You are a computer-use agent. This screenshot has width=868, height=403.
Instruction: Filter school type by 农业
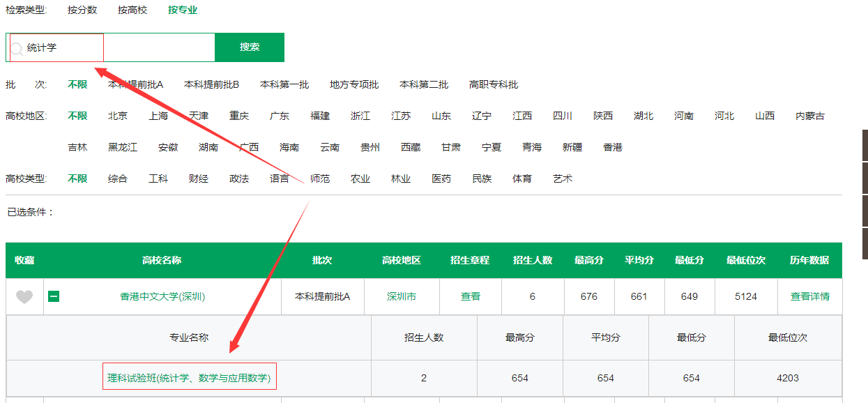click(x=360, y=178)
